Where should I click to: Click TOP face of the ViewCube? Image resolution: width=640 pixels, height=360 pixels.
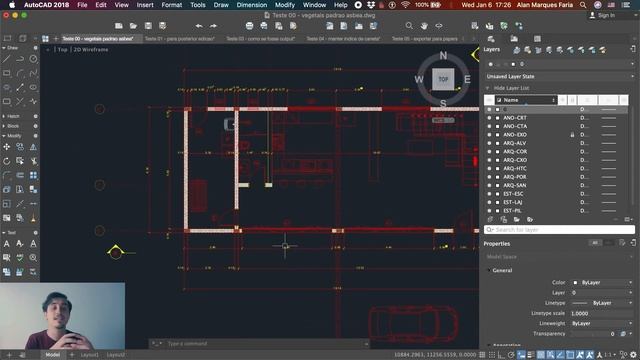point(443,79)
